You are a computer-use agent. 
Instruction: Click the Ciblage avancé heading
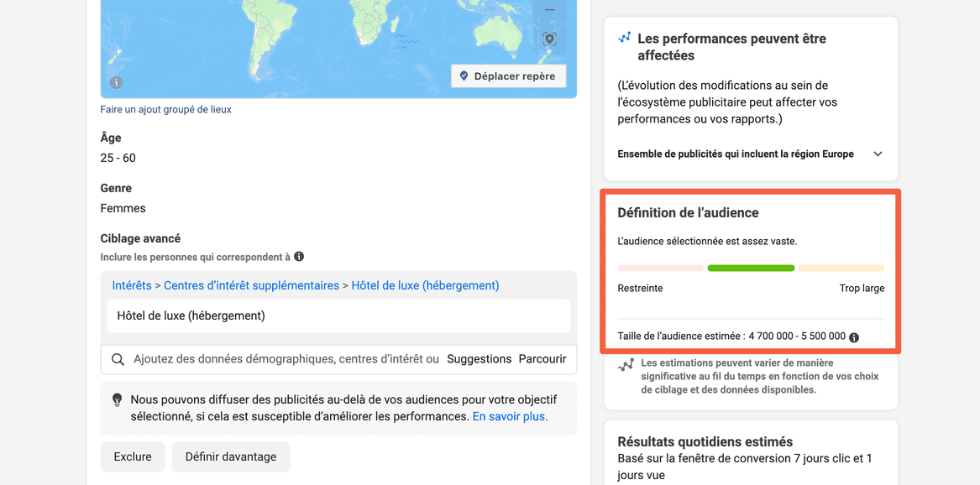[x=140, y=238]
